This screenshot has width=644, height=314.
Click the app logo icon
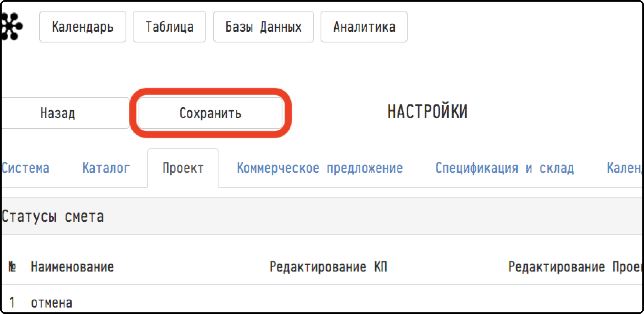12,26
